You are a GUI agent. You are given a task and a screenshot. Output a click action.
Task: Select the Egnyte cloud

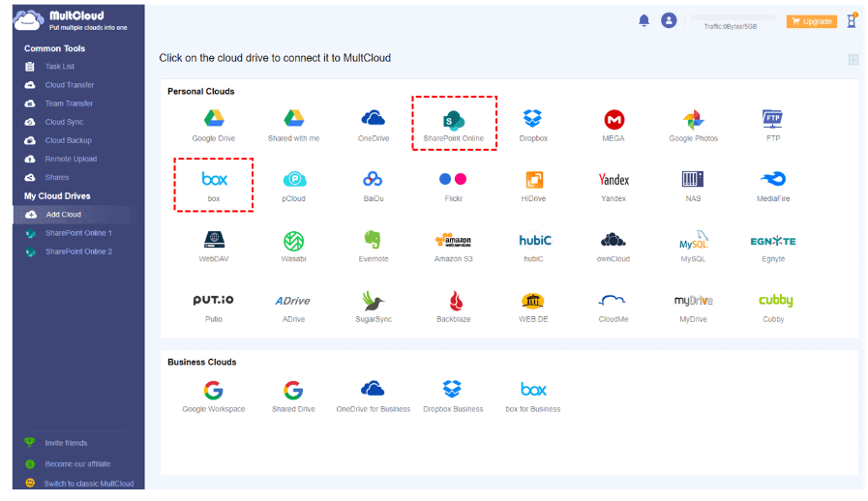(773, 241)
